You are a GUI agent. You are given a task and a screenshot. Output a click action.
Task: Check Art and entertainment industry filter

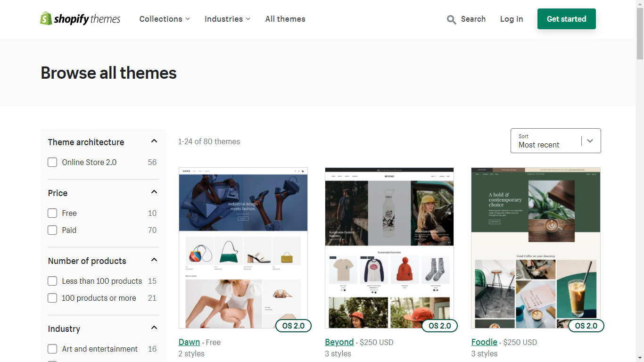pyautogui.click(x=52, y=349)
